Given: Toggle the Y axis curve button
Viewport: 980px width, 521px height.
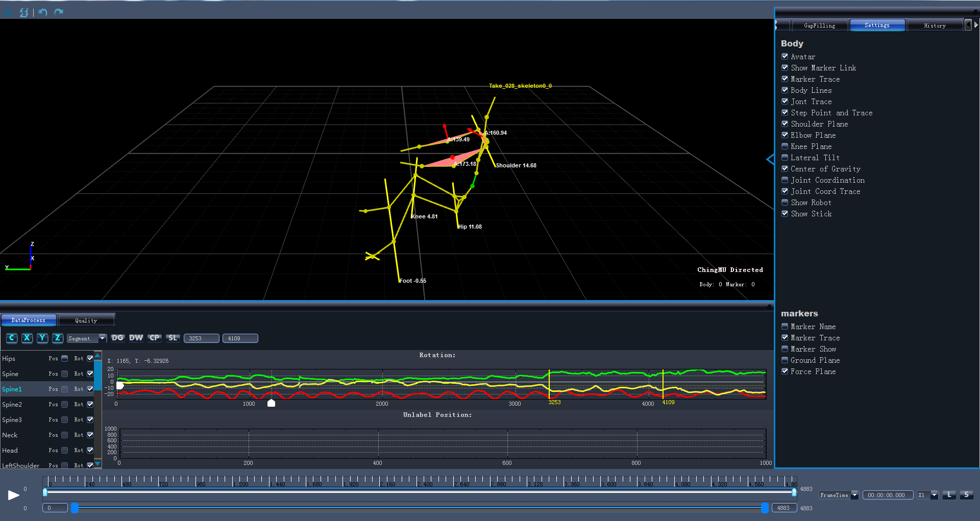Looking at the screenshot, I should [43, 338].
